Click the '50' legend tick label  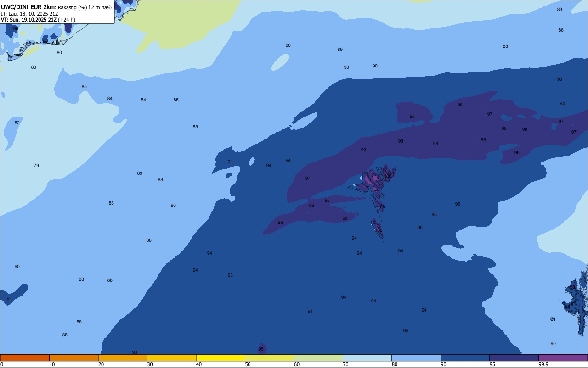tap(248, 364)
